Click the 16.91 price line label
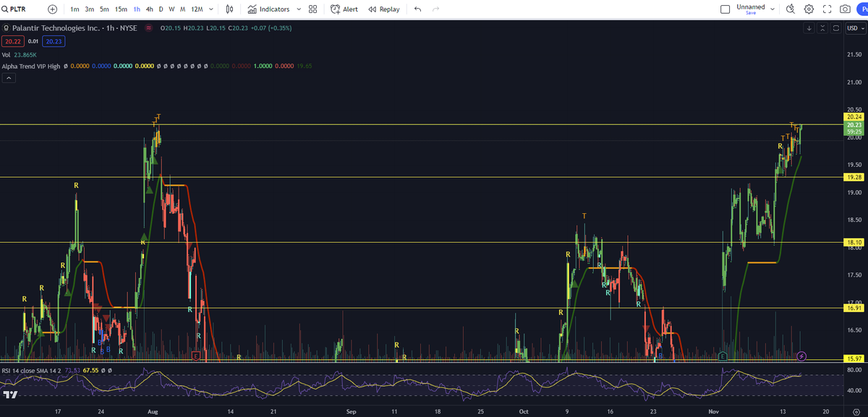 coord(854,308)
